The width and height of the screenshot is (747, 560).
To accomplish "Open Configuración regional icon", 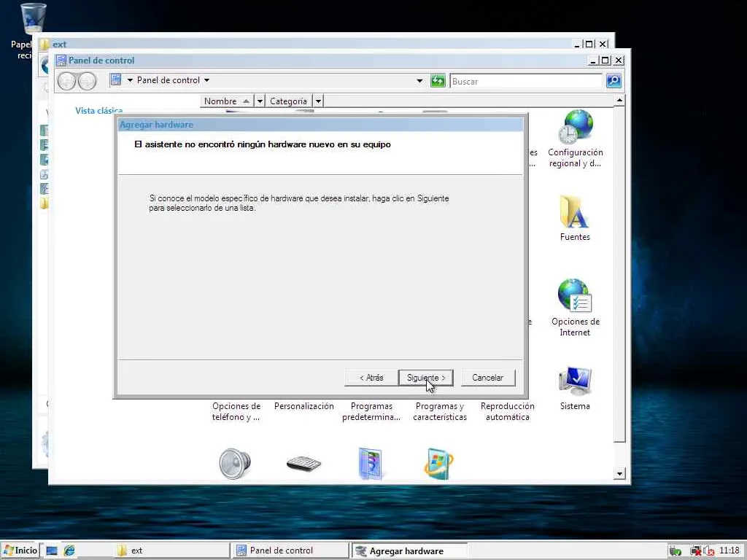I will coord(575,139).
